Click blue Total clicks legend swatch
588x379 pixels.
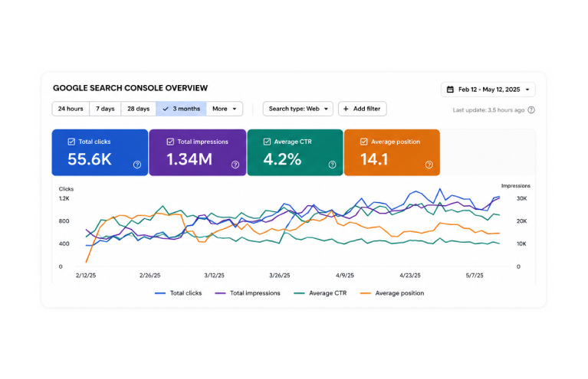click(160, 293)
